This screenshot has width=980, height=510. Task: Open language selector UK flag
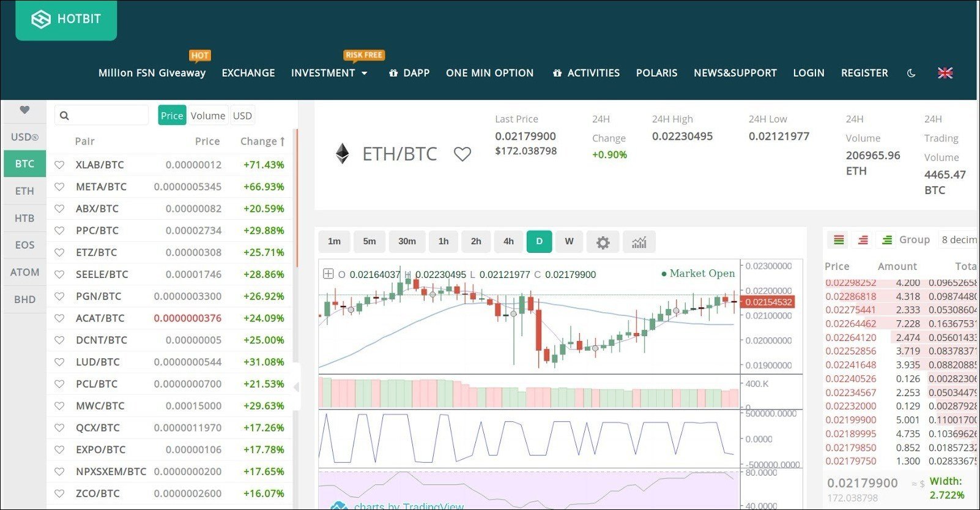point(945,73)
